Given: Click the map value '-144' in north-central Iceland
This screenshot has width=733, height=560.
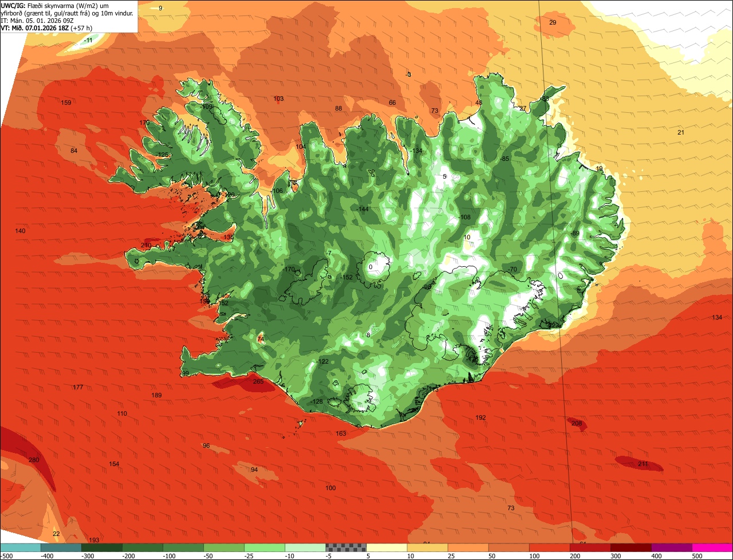Looking at the screenshot, I should point(362,210).
